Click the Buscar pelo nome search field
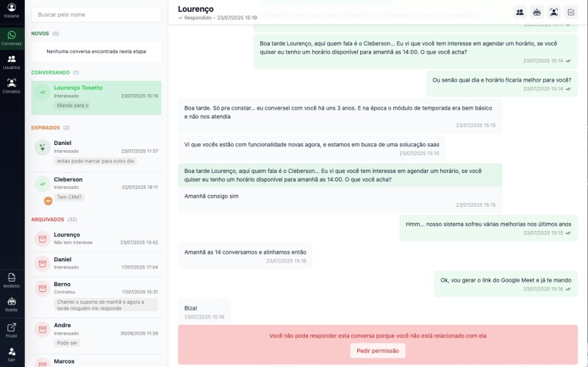Image resolution: width=588 pixels, height=367 pixels. click(96, 14)
